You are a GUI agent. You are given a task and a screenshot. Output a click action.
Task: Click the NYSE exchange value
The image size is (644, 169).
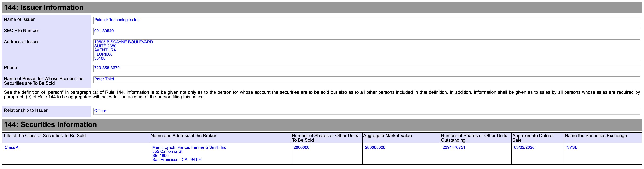tap(572, 147)
